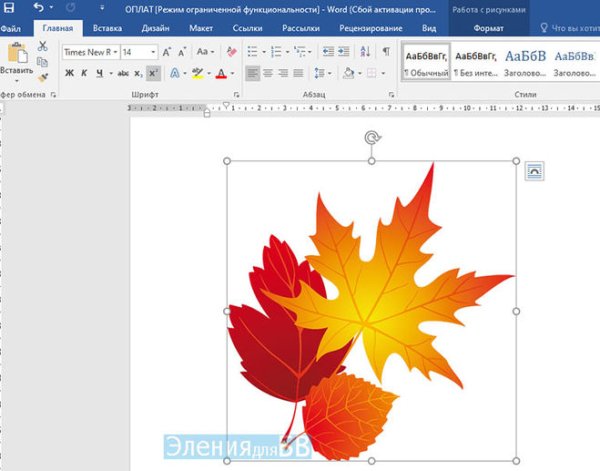600x471 pixels.
Task: Click the rotation handle above the leaf image
Action: pyautogui.click(x=372, y=139)
